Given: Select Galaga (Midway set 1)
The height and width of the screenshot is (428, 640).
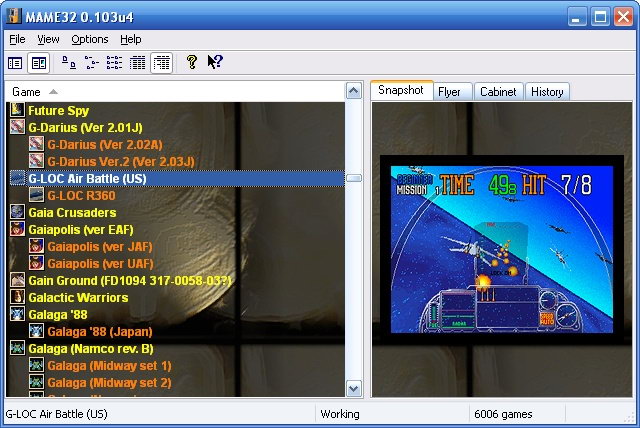Looking at the screenshot, I should 109,366.
